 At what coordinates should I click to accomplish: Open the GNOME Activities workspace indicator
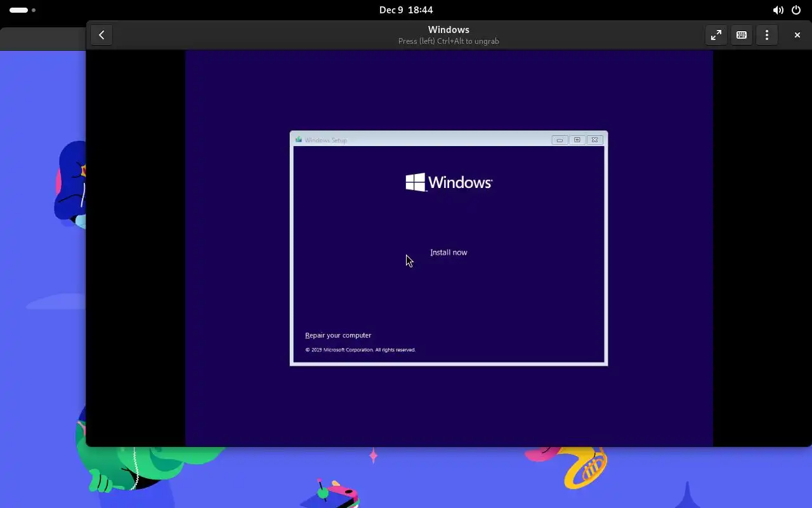point(22,10)
